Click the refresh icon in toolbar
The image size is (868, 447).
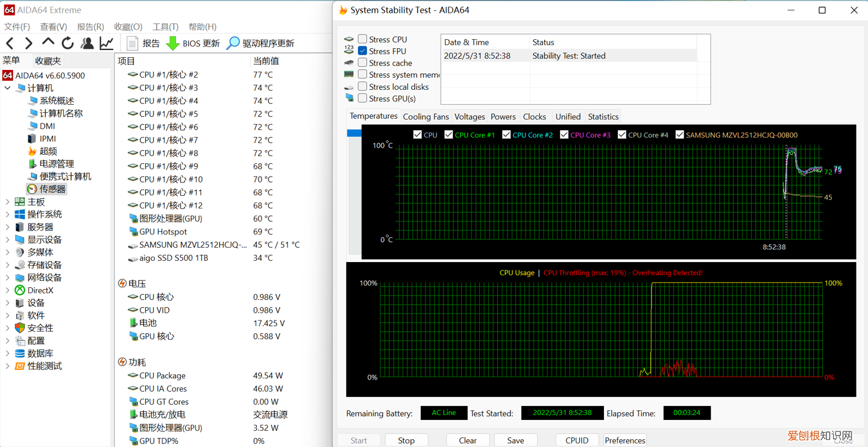tap(68, 43)
